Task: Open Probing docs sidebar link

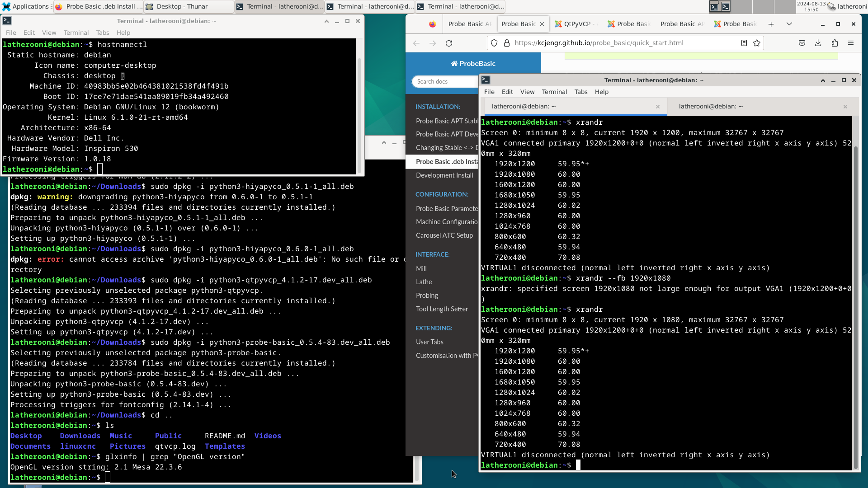Action: 427,296
